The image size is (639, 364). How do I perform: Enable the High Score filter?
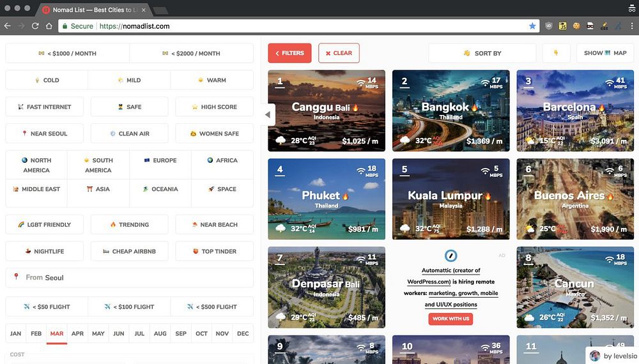click(x=214, y=107)
